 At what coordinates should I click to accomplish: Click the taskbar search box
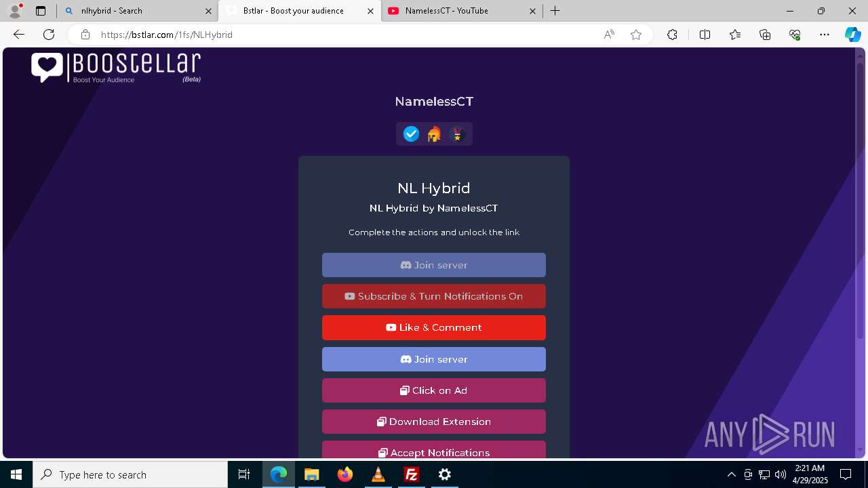pyautogui.click(x=130, y=474)
